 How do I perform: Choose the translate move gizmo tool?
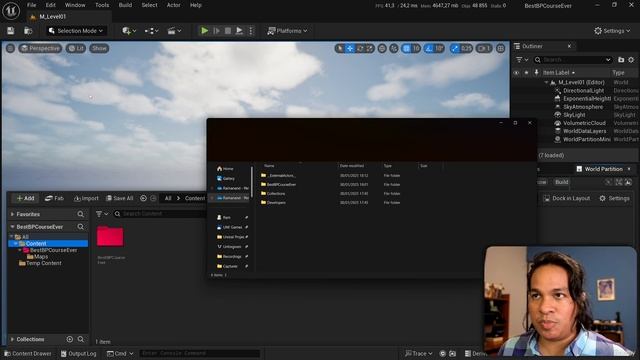[x=350, y=48]
